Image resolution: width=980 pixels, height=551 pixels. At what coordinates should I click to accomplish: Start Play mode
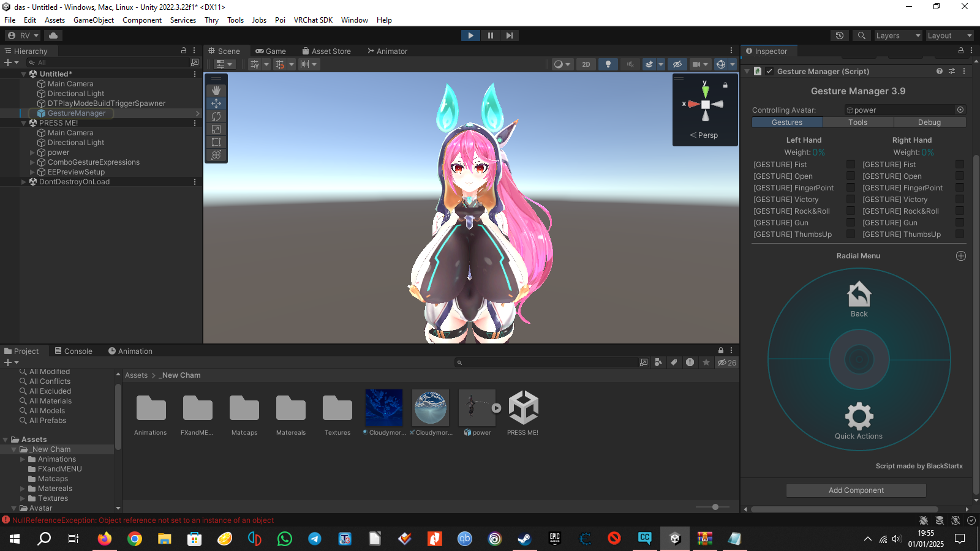tap(470, 36)
